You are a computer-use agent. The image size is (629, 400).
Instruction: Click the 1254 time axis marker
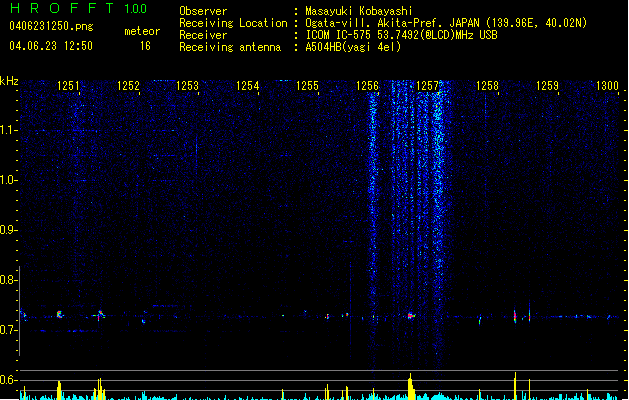[x=248, y=85]
